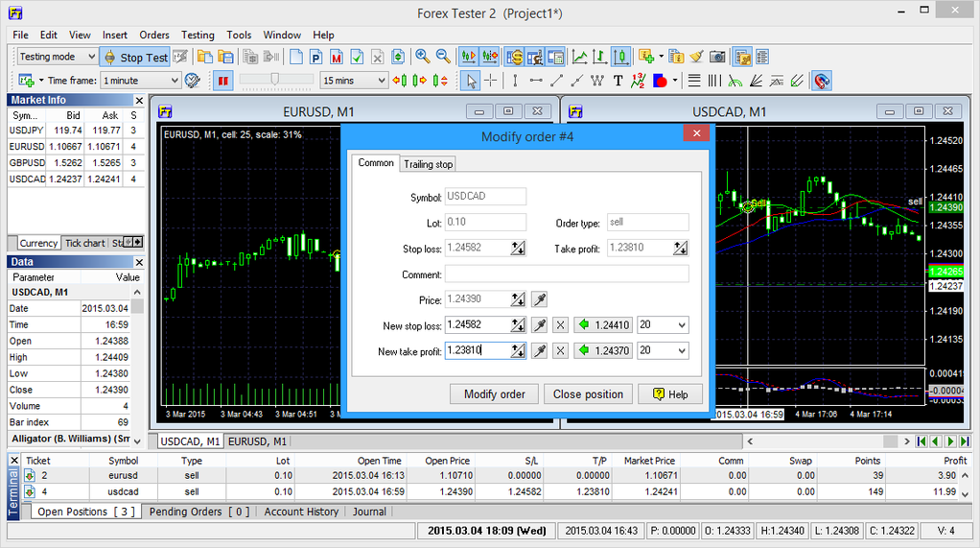980x548 pixels.
Task: Click the pin icon beside New stop loss
Action: pyautogui.click(x=539, y=324)
